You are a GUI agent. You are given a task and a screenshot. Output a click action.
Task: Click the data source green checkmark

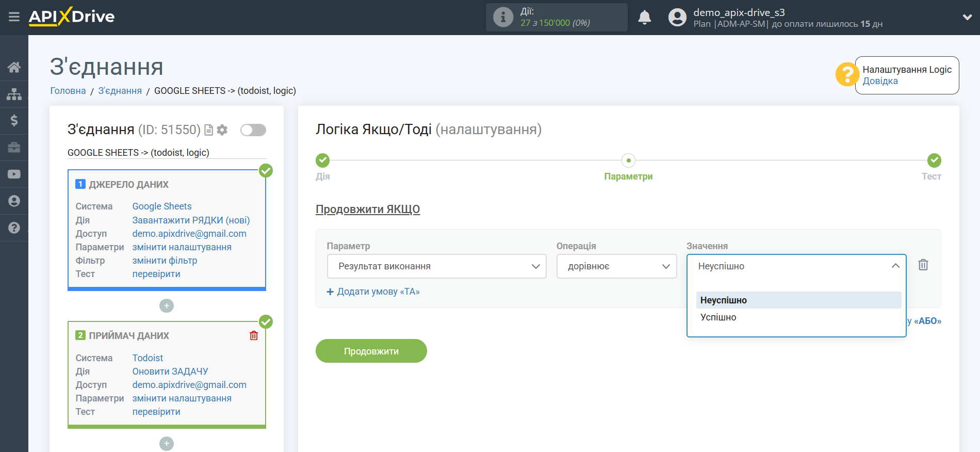pos(266,170)
